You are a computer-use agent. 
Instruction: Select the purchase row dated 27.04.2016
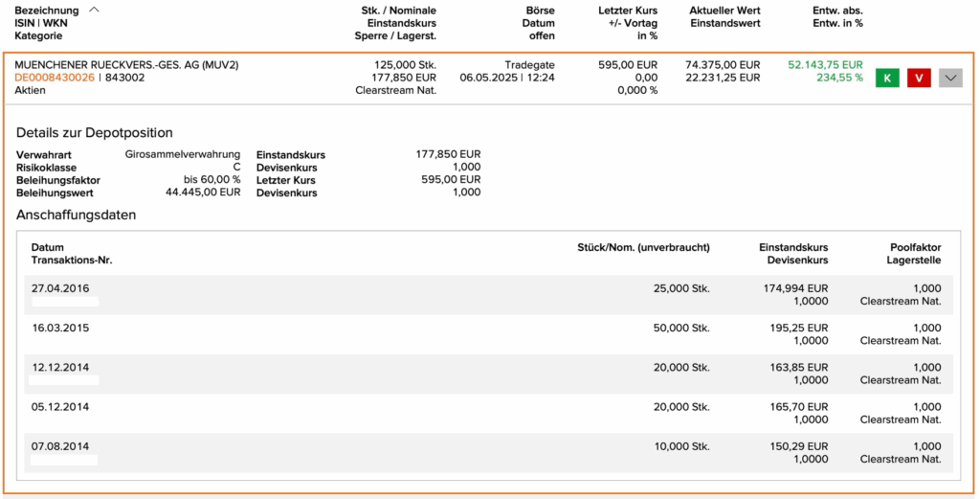[x=489, y=295]
